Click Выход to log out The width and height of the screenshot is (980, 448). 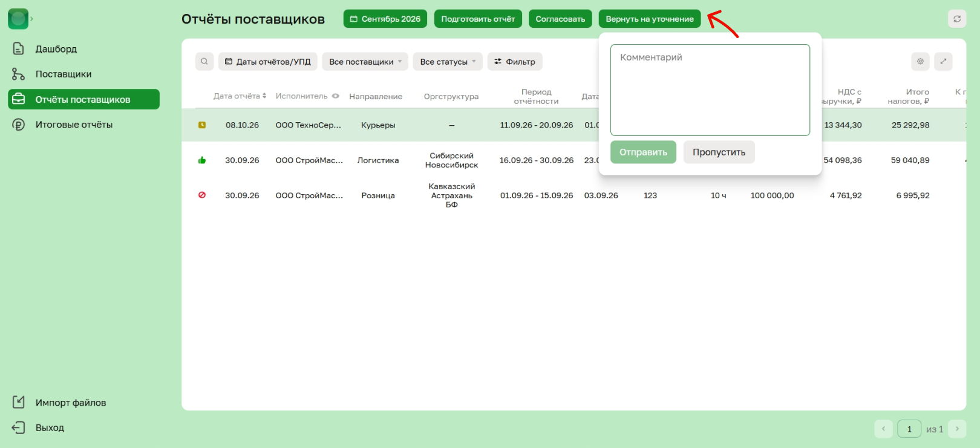(x=50, y=428)
